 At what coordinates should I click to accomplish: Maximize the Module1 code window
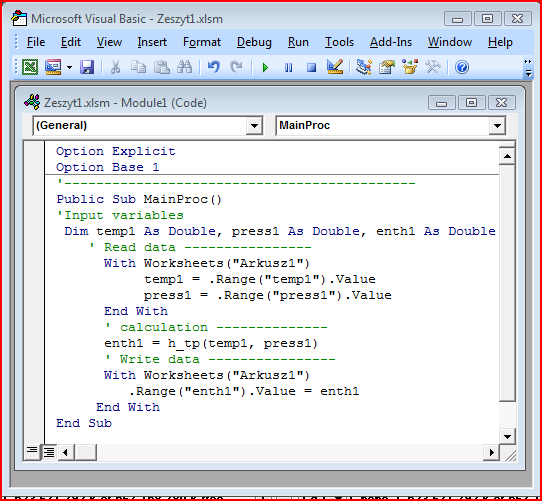[x=471, y=103]
